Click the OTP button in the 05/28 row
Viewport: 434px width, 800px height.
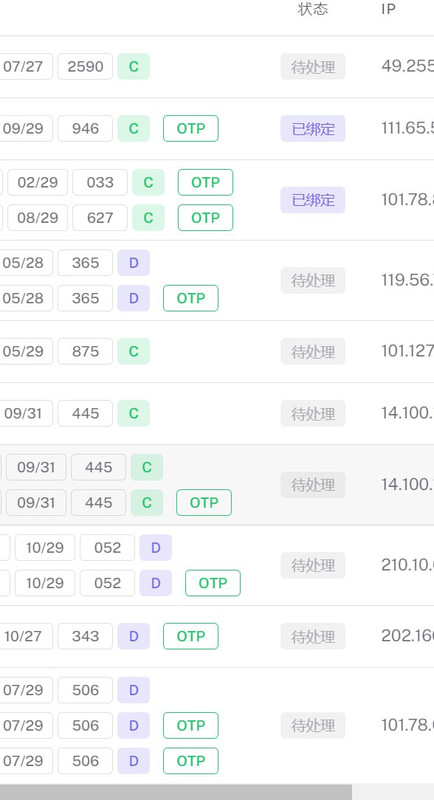191,298
